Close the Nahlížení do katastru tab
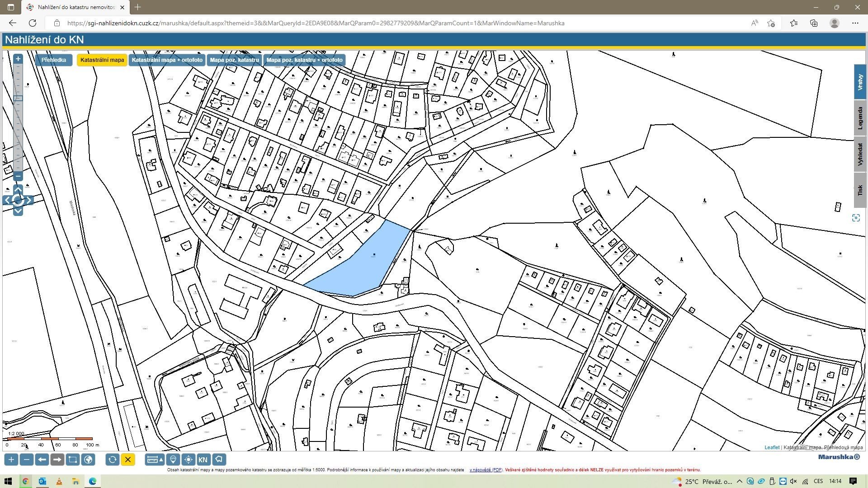Image resolution: width=868 pixels, height=488 pixels. tap(122, 7)
